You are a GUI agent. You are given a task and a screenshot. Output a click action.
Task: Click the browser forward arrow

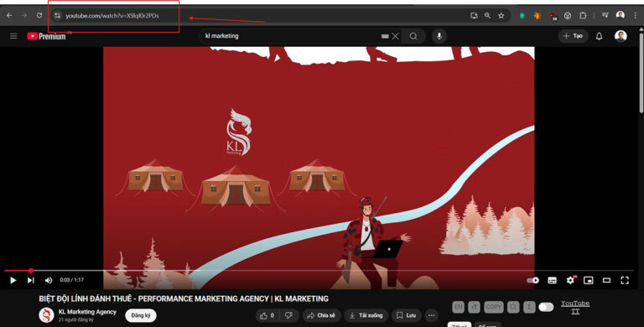coord(24,16)
